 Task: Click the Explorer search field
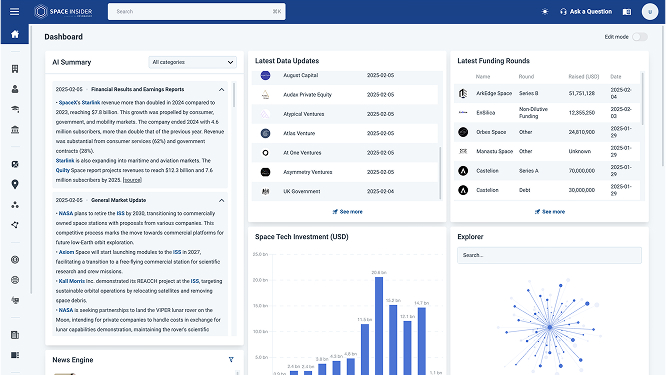[549, 255]
